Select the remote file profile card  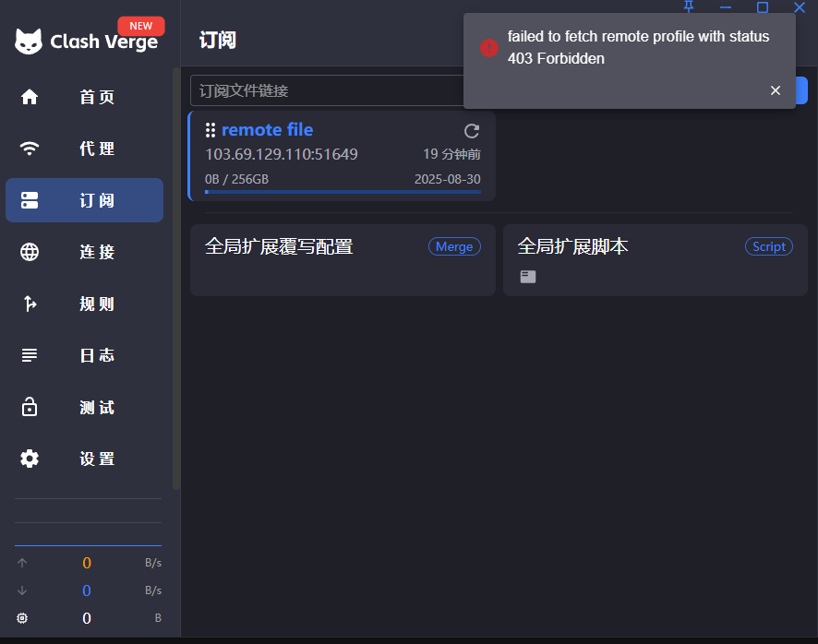(x=342, y=155)
